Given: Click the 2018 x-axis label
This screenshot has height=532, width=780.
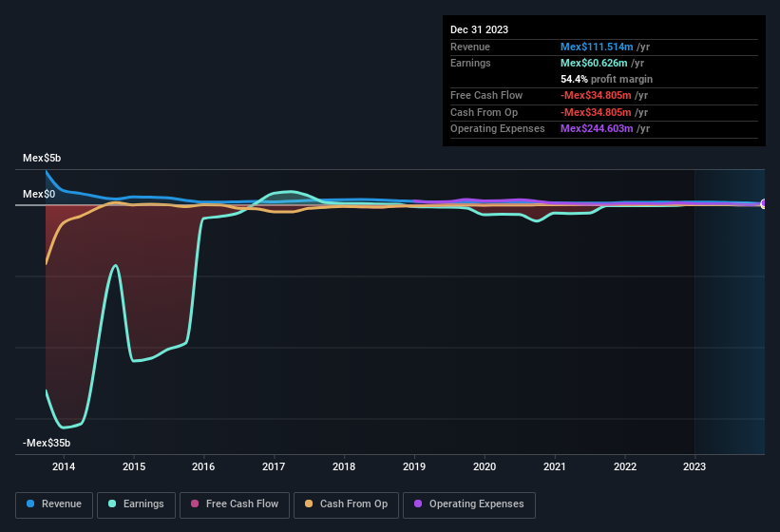Looking at the screenshot, I should click(x=344, y=466).
